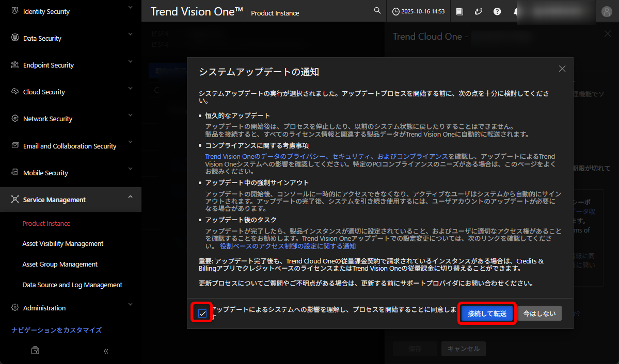Click the コンプライアンスに関する考慮事項 heading
Screen dimensions: 619x364
click(257, 145)
